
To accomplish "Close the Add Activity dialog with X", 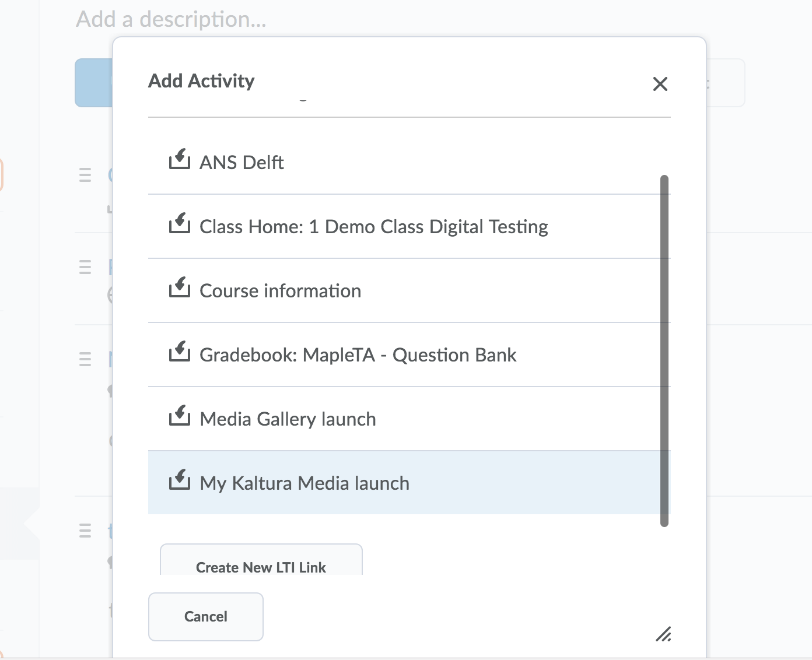I will pos(660,84).
